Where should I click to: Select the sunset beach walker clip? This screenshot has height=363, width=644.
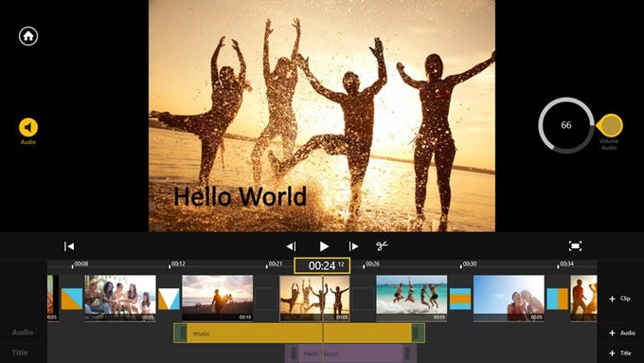pos(217,298)
